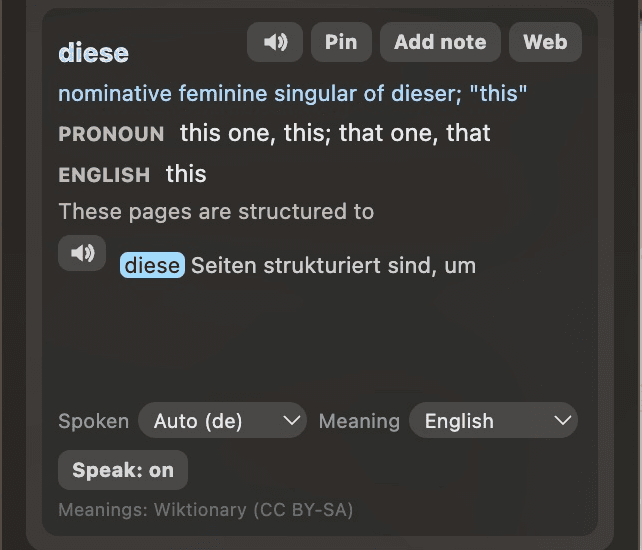Click the ENGLISH translation 'this'
This screenshot has height=550, width=642.
tap(186, 174)
